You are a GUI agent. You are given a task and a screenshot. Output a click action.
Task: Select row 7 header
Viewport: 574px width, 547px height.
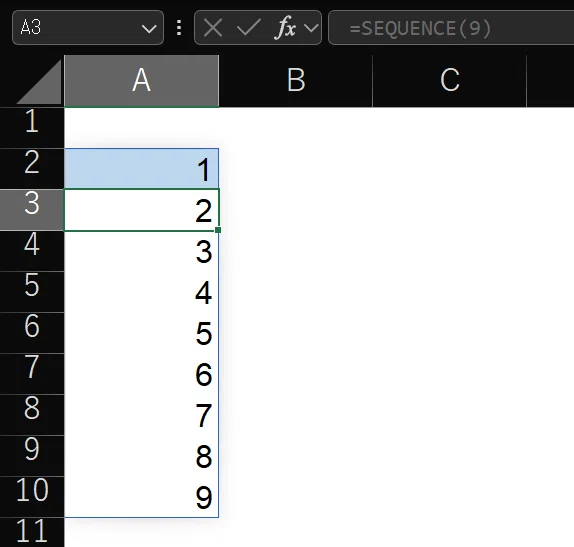pos(32,374)
